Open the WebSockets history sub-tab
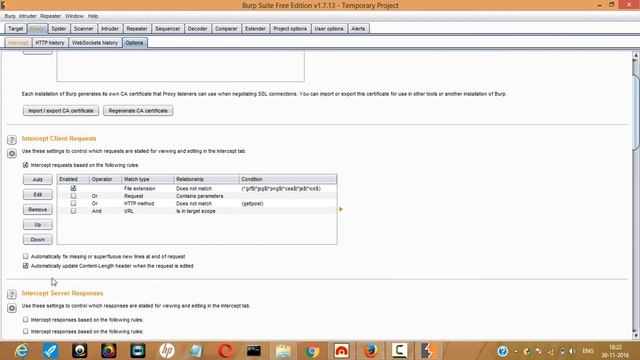This screenshot has width=640, height=360. [x=95, y=42]
